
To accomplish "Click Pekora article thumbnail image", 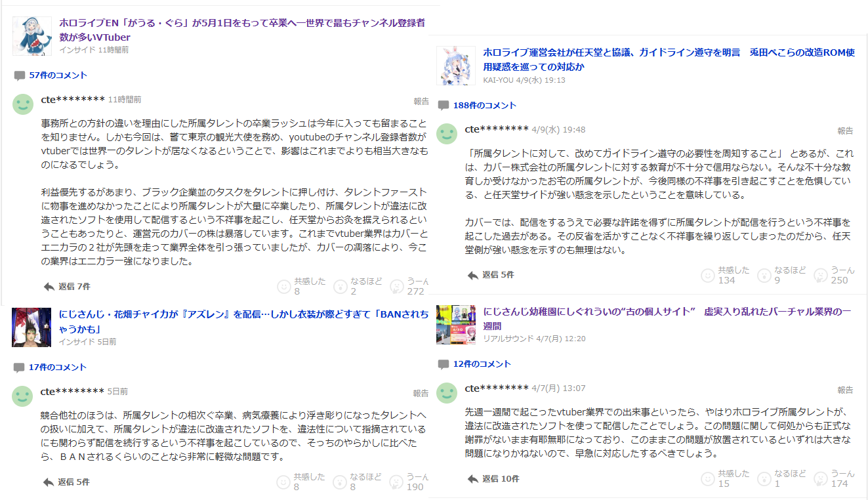I will click(456, 66).
